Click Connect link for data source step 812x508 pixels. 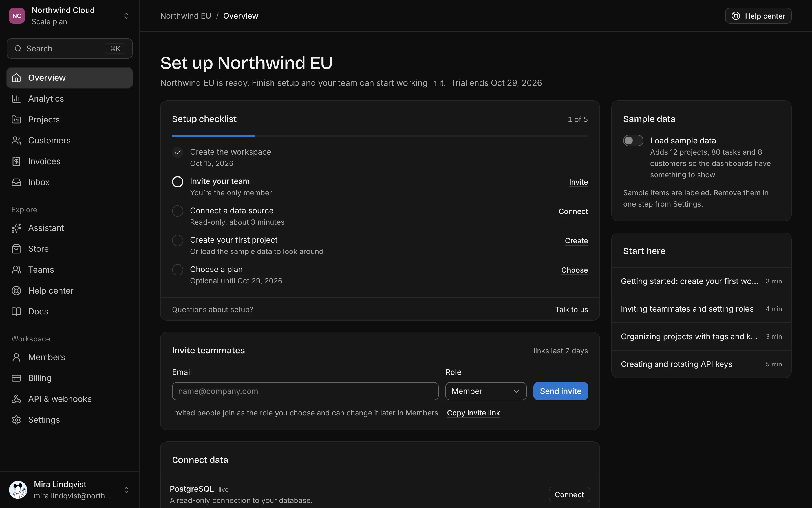[573, 211]
